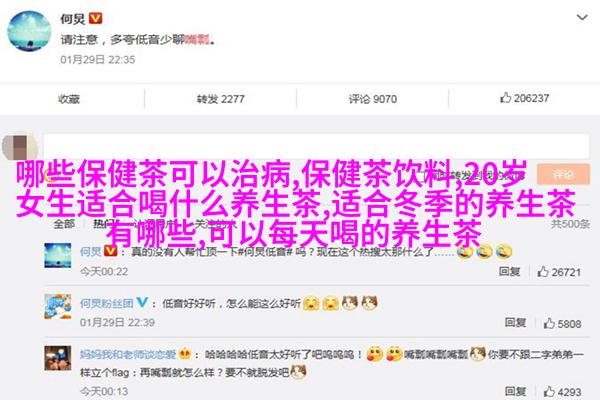Reply to 何炅粉丝团's comment via 回复
Viewport: 600px width, 400px height.
pyautogui.click(x=515, y=323)
